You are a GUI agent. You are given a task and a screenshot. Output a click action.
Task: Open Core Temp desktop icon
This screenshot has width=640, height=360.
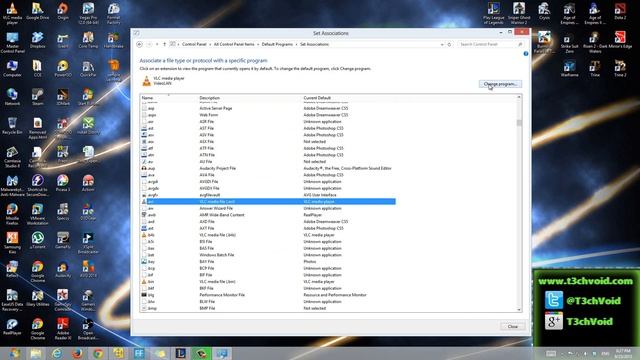coord(88,40)
